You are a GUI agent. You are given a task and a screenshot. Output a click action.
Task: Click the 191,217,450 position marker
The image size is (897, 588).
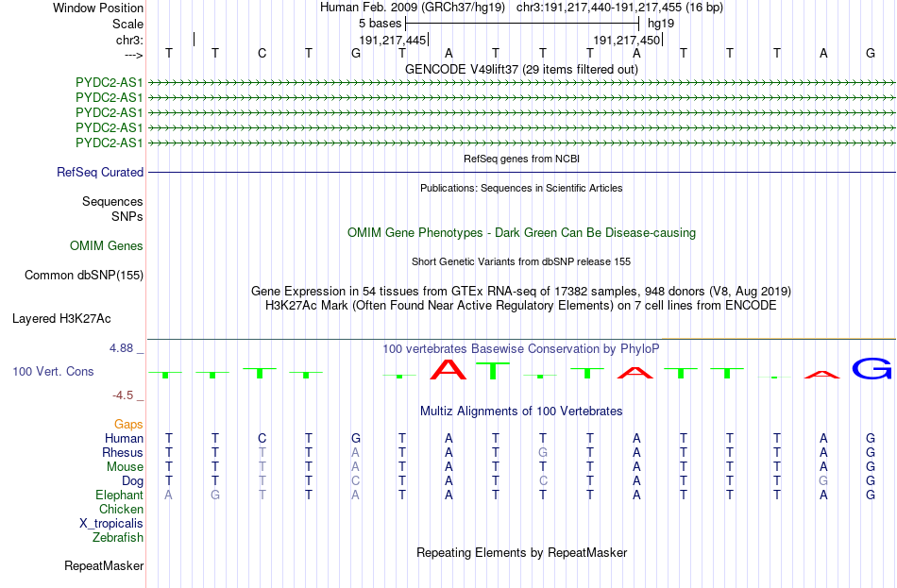626,40
